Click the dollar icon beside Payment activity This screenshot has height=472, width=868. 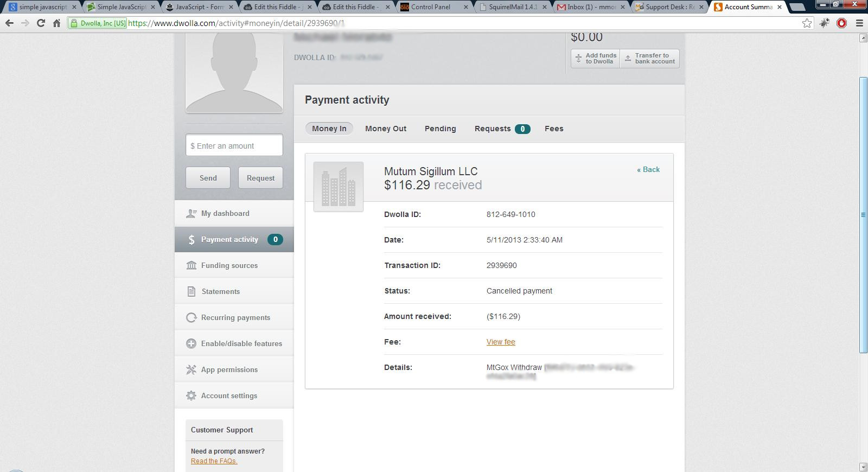tap(192, 240)
